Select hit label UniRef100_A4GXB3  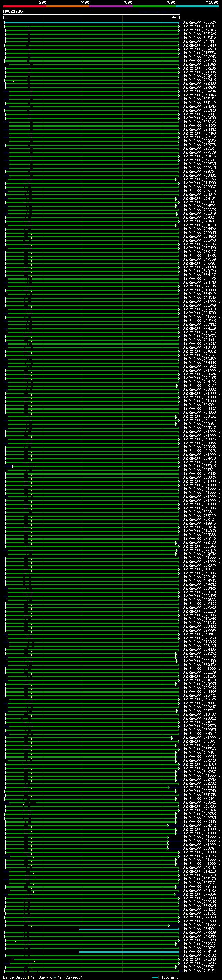coord(199,118)
